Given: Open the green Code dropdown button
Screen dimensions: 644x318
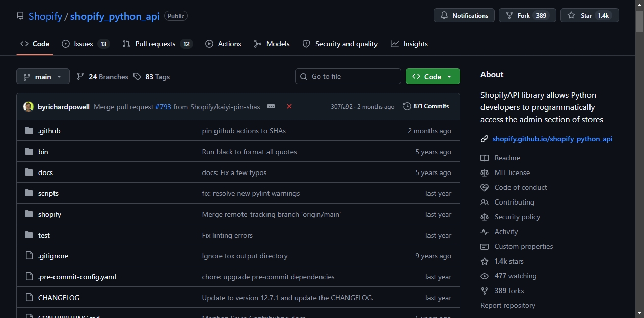Looking at the screenshot, I should pyautogui.click(x=433, y=76).
